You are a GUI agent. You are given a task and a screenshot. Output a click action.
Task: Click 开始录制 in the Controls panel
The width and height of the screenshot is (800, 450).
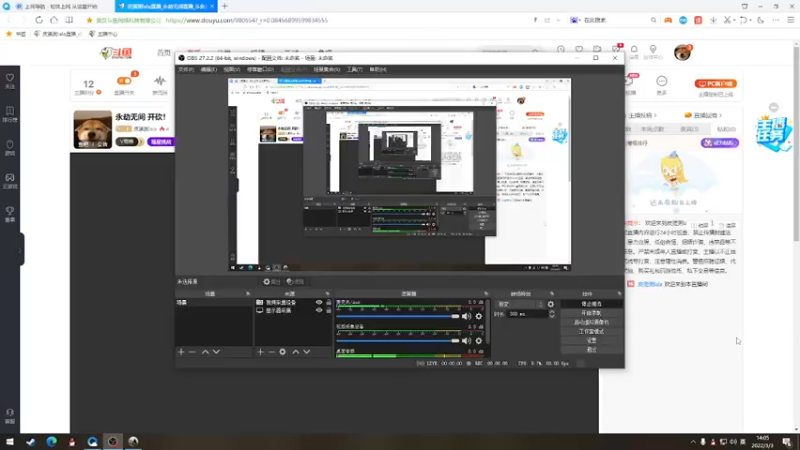pos(591,313)
